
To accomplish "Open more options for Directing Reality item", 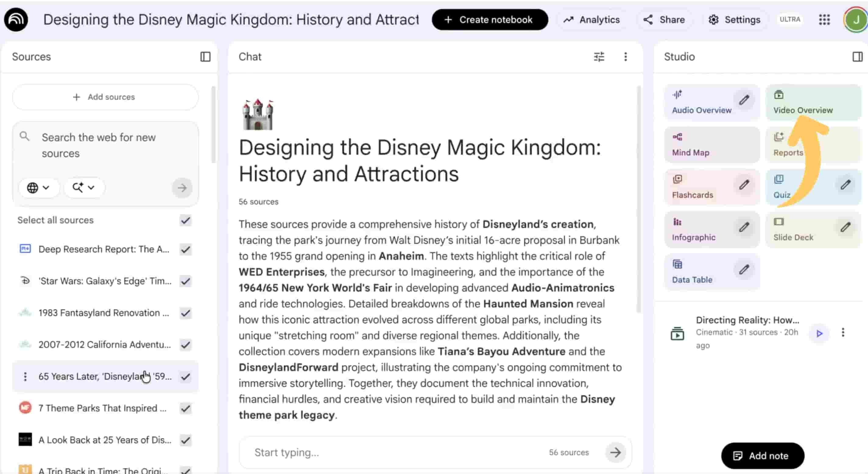I will point(843,333).
